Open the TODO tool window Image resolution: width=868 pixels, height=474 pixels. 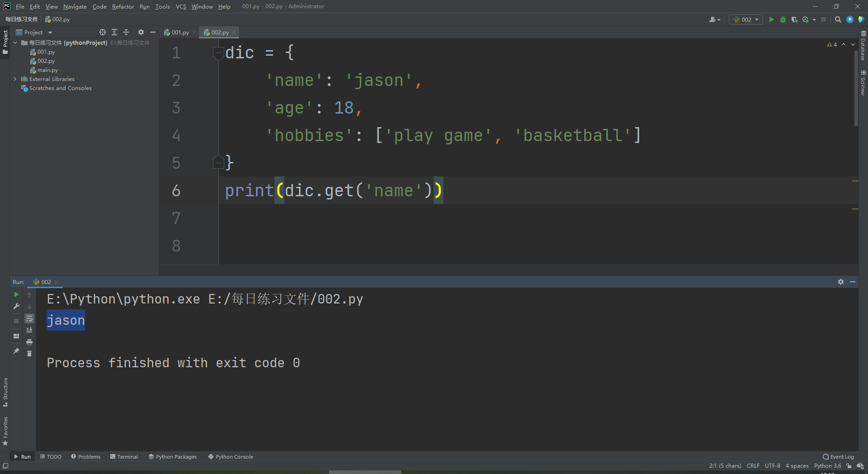coord(51,457)
